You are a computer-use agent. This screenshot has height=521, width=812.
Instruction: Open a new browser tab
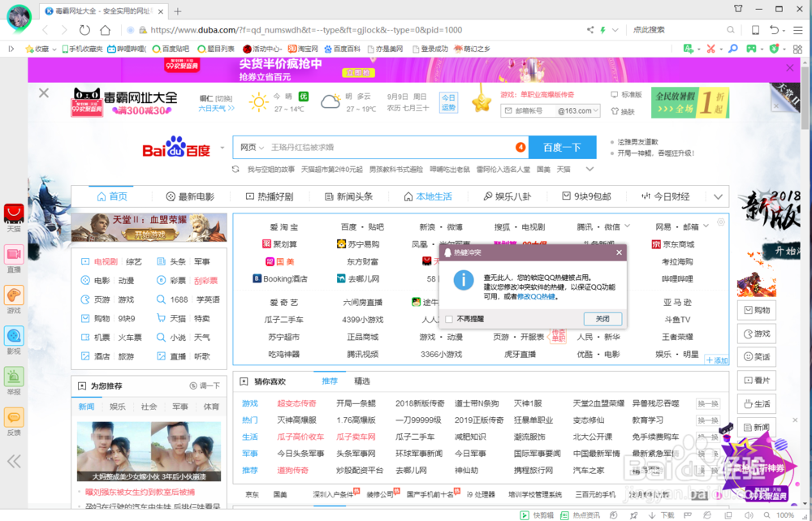[178, 11]
